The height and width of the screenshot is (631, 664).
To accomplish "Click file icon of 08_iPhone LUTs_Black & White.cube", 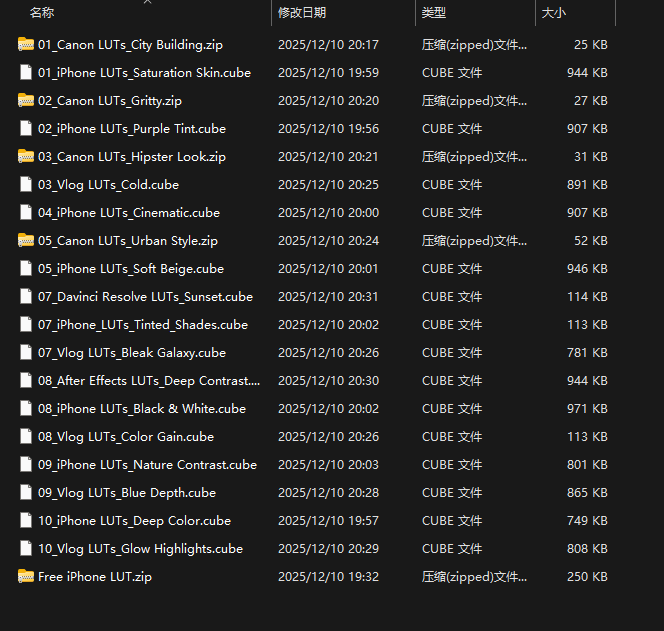I will (x=26, y=408).
